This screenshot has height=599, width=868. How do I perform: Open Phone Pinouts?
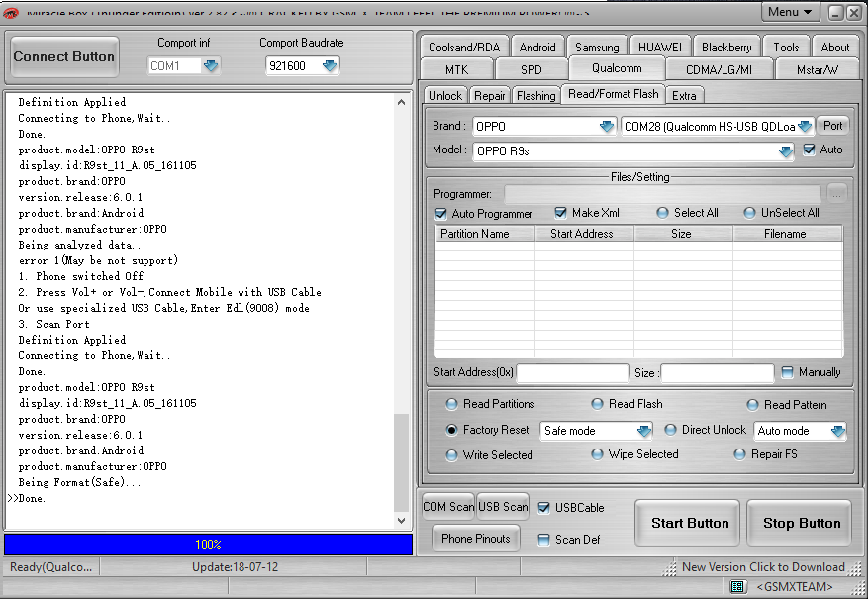(475, 538)
